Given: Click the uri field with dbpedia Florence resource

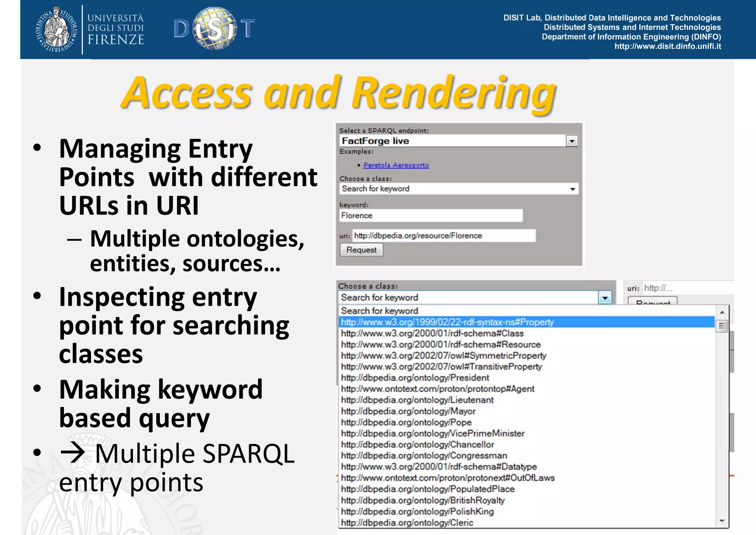Looking at the screenshot, I should click(444, 236).
